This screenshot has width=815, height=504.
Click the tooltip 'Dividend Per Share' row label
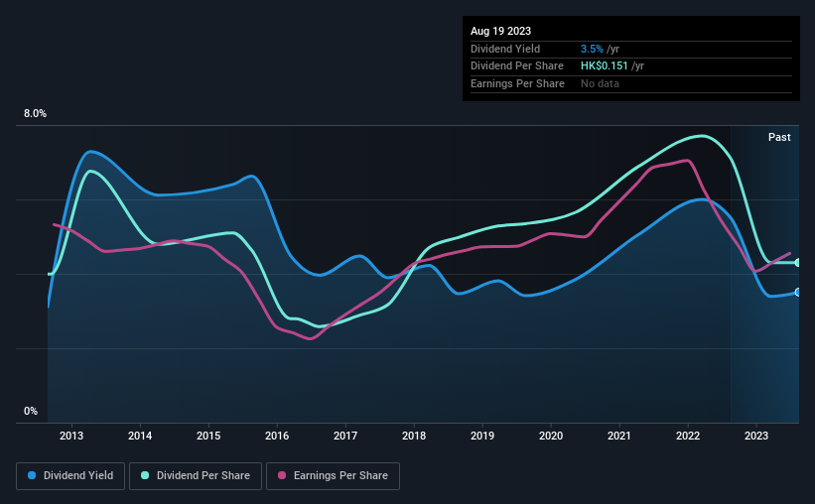click(516, 66)
